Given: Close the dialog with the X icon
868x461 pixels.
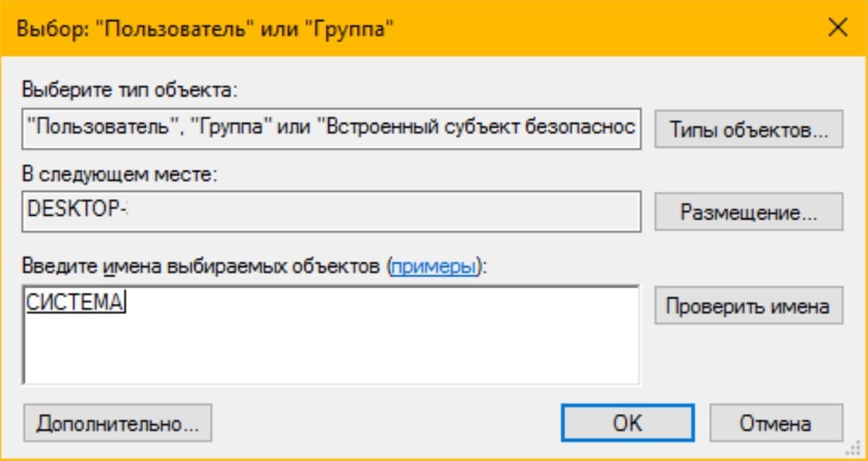Looking at the screenshot, I should (x=837, y=28).
